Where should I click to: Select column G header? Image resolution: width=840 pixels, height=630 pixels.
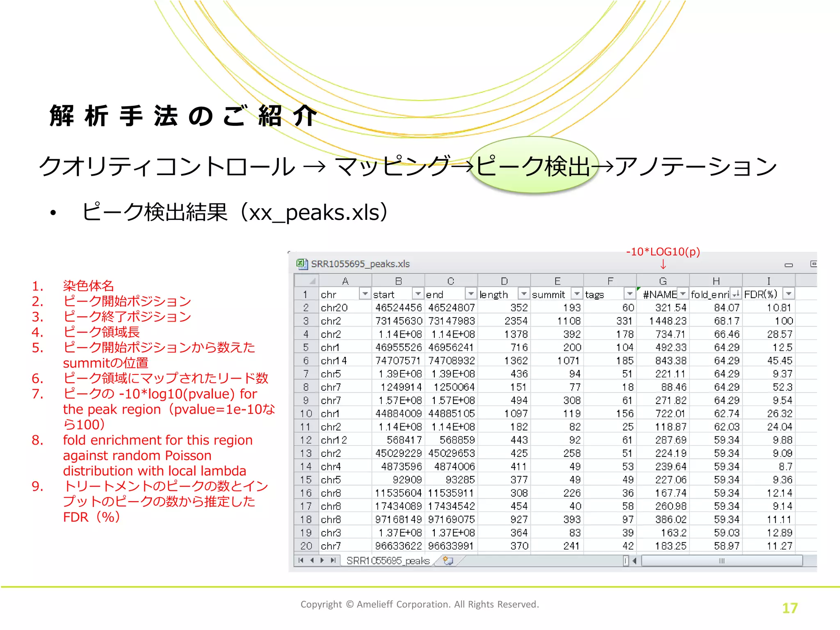tap(663, 281)
